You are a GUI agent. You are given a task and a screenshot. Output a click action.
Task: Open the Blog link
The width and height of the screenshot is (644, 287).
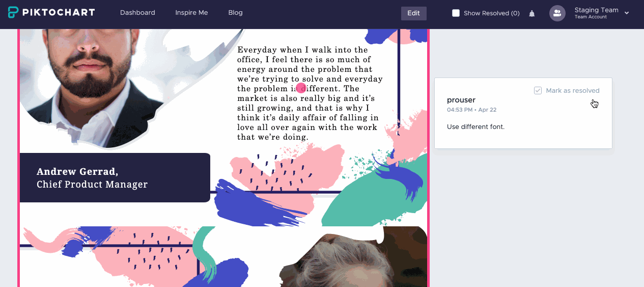(235, 13)
